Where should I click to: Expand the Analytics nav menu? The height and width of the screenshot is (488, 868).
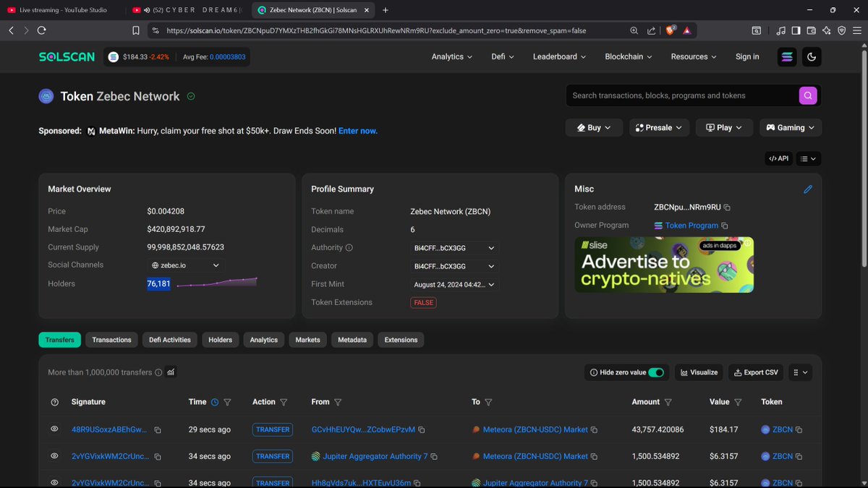click(x=453, y=56)
